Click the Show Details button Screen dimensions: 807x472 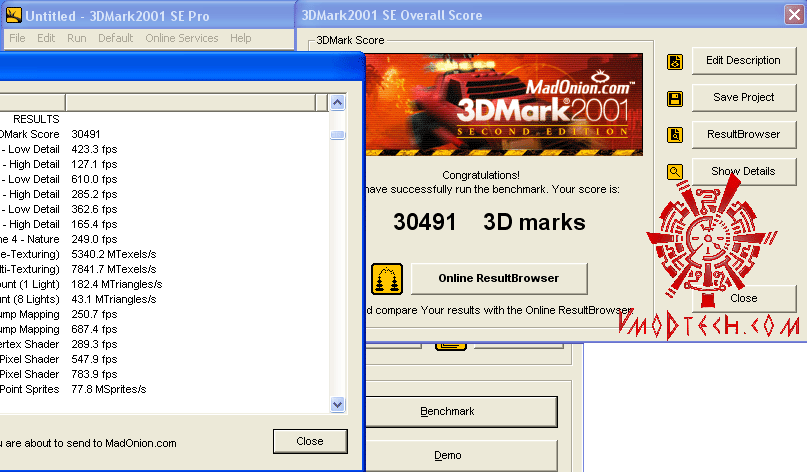click(x=744, y=171)
